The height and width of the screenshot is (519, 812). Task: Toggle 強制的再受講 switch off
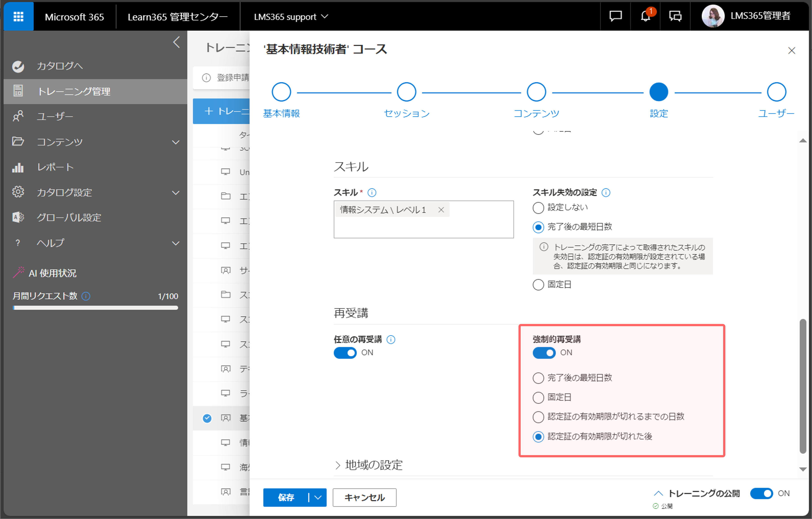click(x=544, y=353)
